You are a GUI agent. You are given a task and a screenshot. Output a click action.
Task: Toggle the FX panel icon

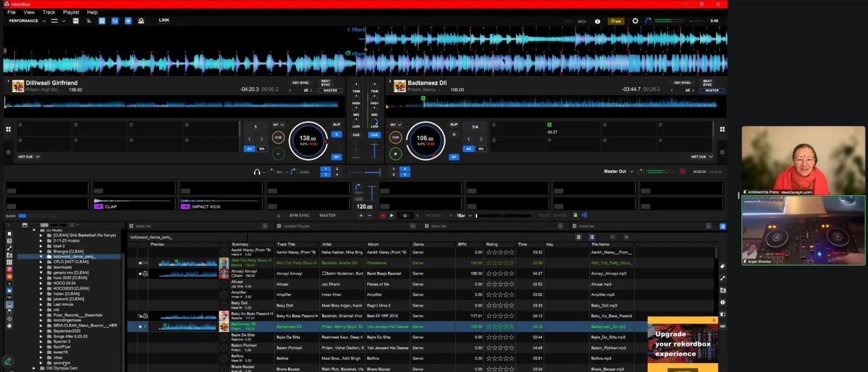click(x=75, y=21)
